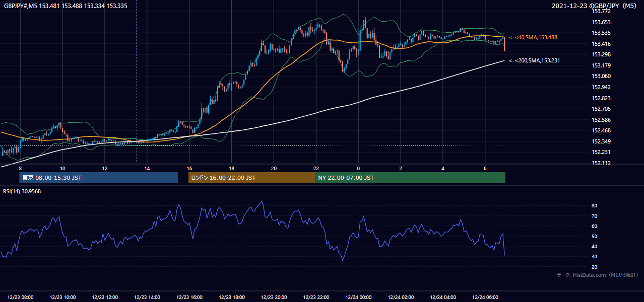
Task: Click price axis label 152.586
Action: [x=601, y=120]
